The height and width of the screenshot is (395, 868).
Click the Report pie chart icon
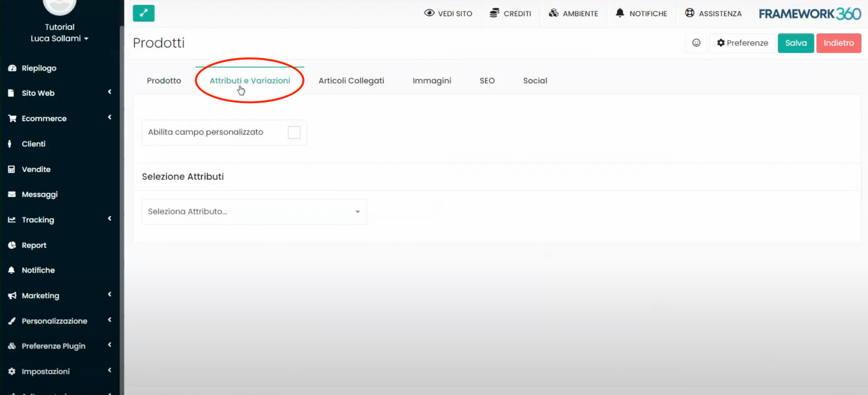(x=12, y=245)
